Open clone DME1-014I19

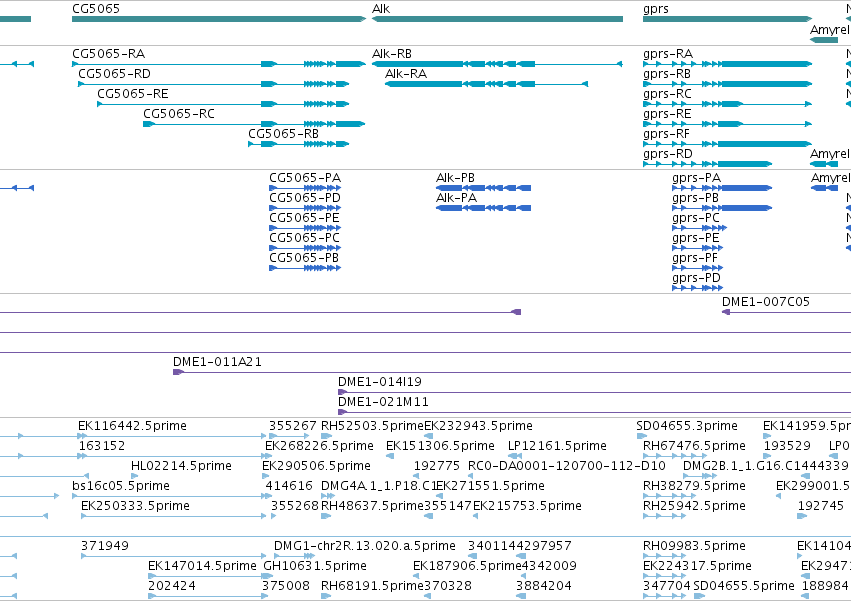click(380, 382)
